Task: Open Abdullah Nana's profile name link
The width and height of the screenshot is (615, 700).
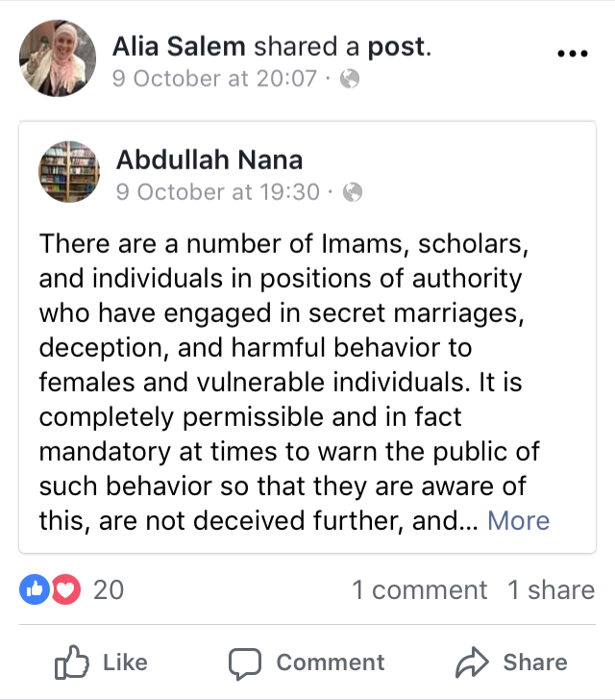Action: [209, 160]
